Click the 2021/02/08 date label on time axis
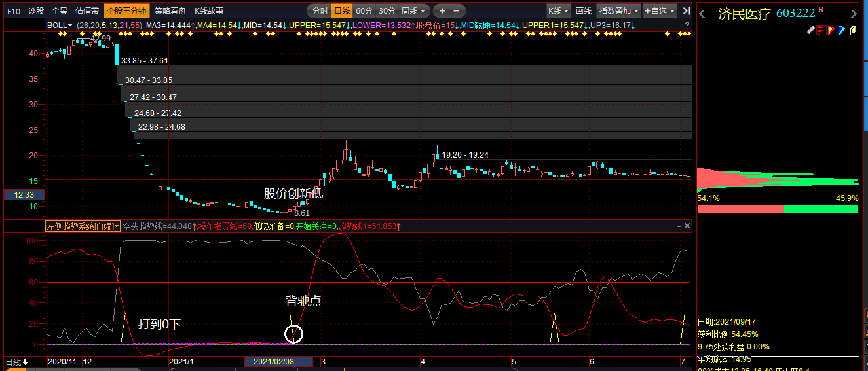Image resolution: width=868 pixels, height=371 pixels. 278,362
